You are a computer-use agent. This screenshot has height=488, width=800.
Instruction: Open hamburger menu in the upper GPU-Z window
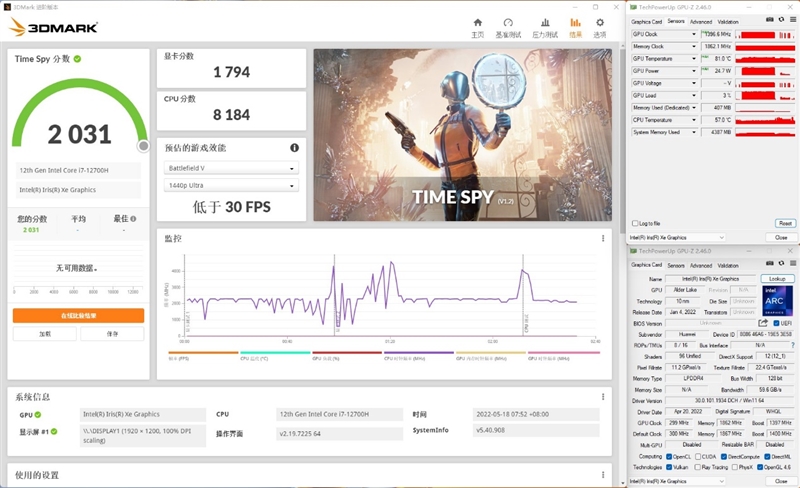click(x=793, y=19)
